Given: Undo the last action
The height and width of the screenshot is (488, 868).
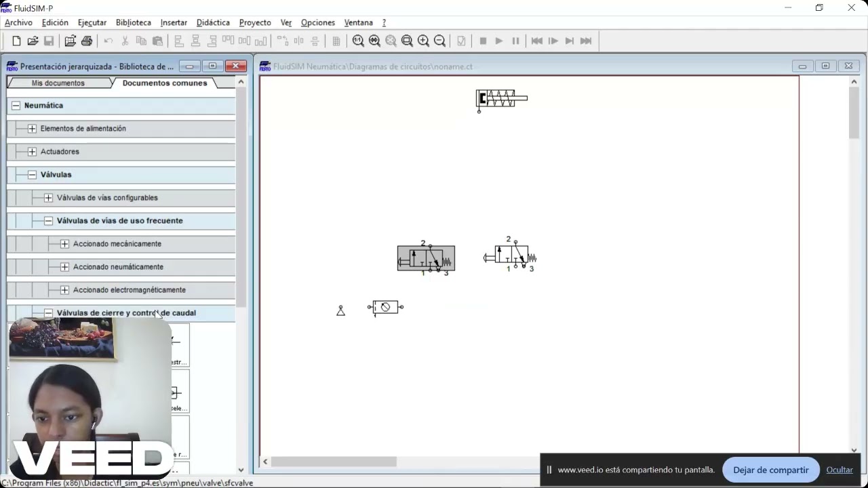Looking at the screenshot, I should pos(108,41).
